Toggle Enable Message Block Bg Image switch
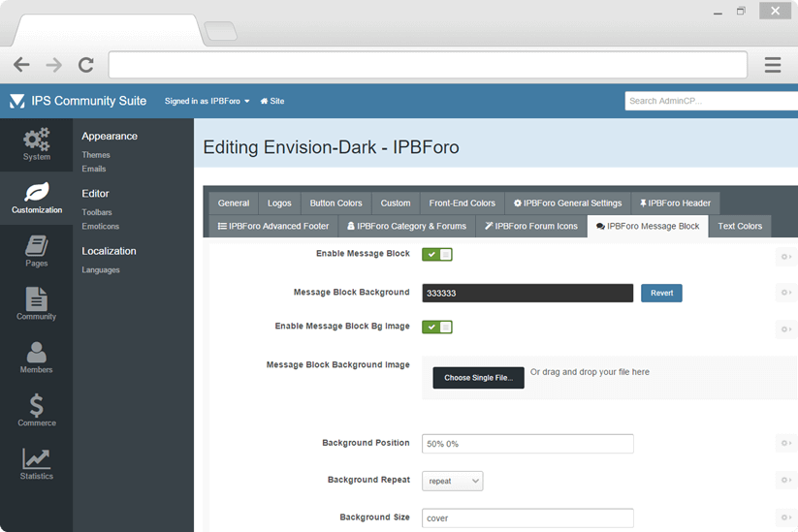 tap(436, 327)
